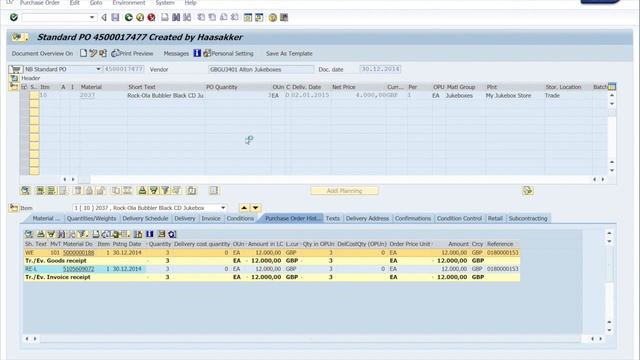The image size is (640, 360).
Task: Switch to the Invoice tab
Action: point(211,218)
